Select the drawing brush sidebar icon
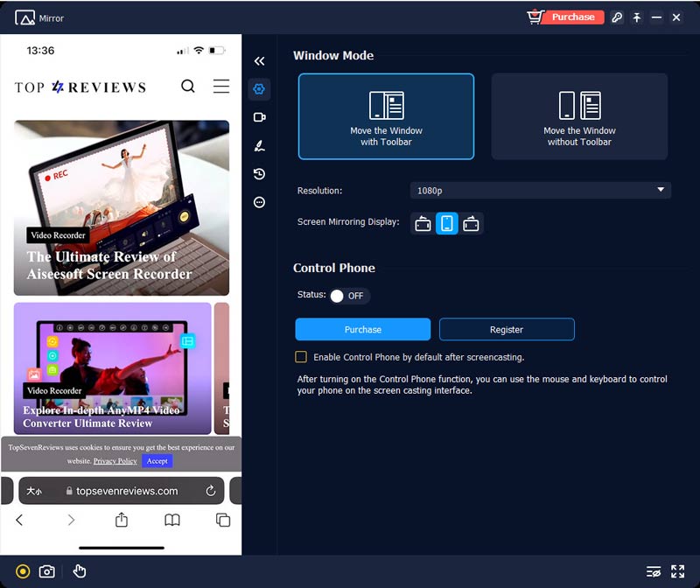 259,145
